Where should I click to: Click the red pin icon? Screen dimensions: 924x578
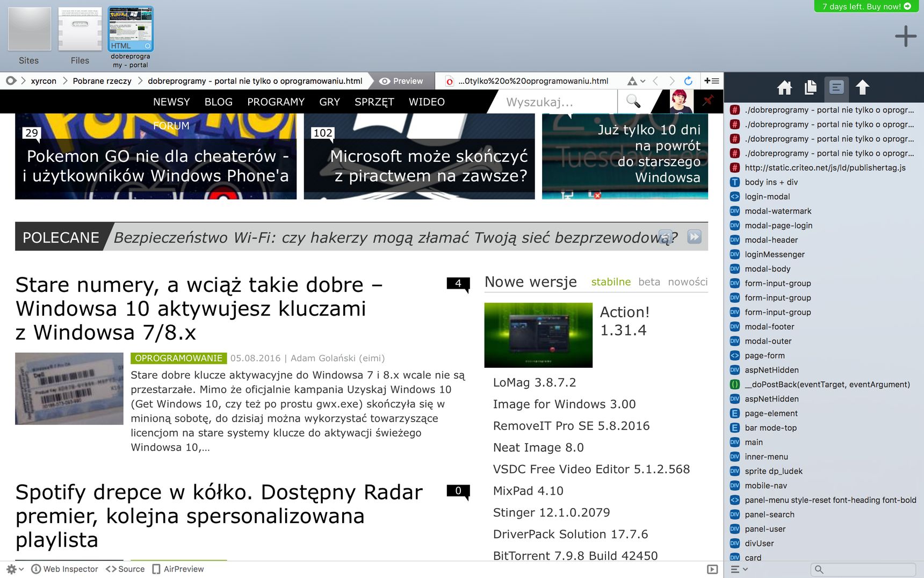tap(708, 101)
